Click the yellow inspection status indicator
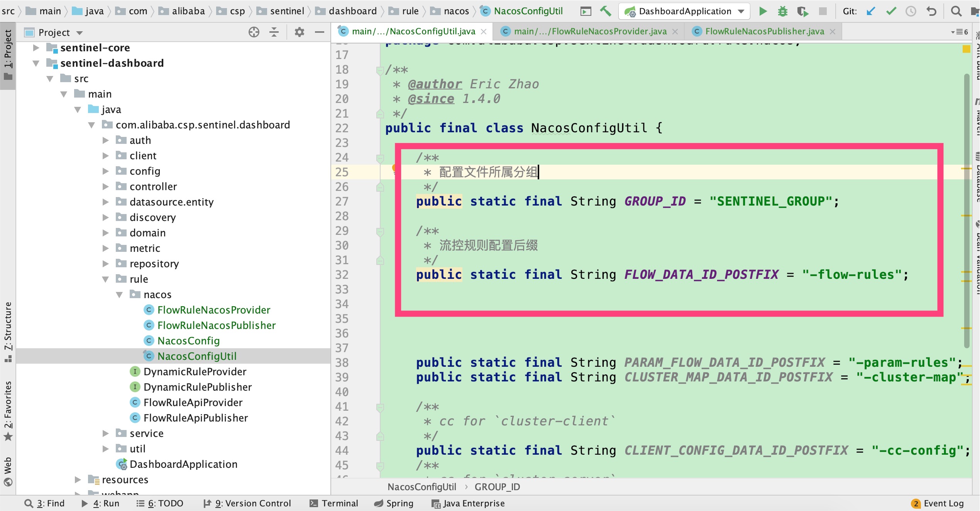The width and height of the screenshot is (980, 511). pos(966,49)
